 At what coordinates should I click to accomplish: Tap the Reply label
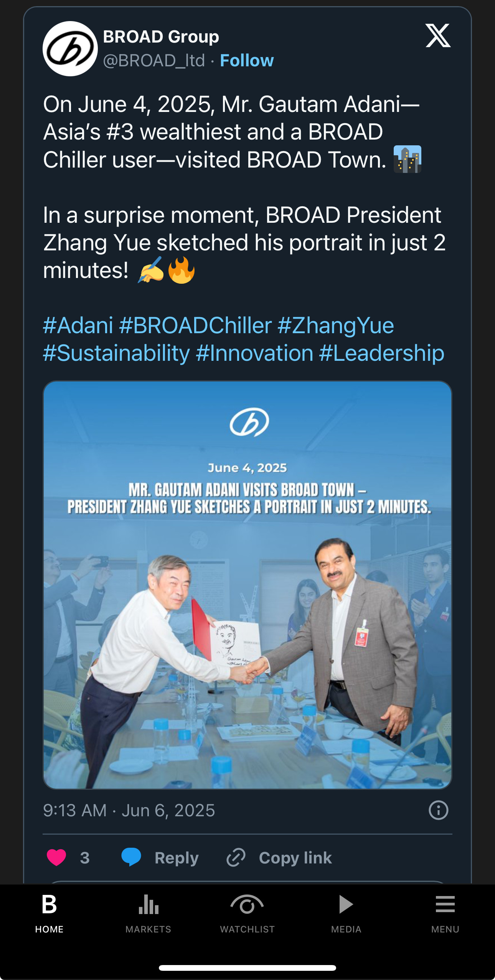177,858
